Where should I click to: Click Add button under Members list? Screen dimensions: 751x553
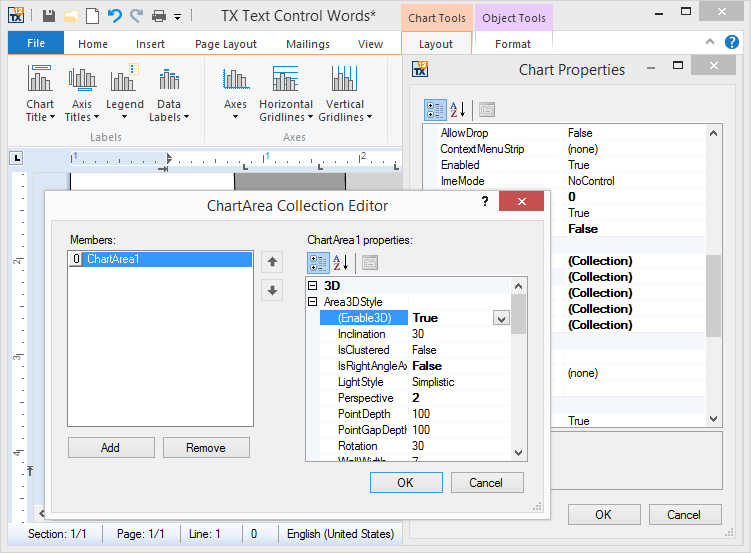pyautogui.click(x=110, y=448)
